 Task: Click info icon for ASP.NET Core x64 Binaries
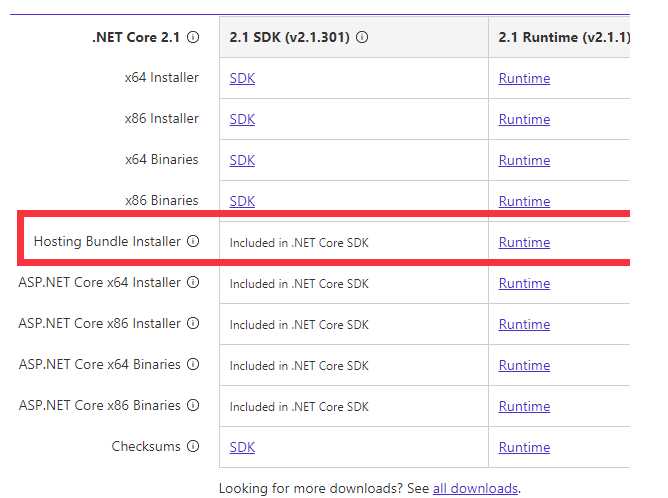193,364
